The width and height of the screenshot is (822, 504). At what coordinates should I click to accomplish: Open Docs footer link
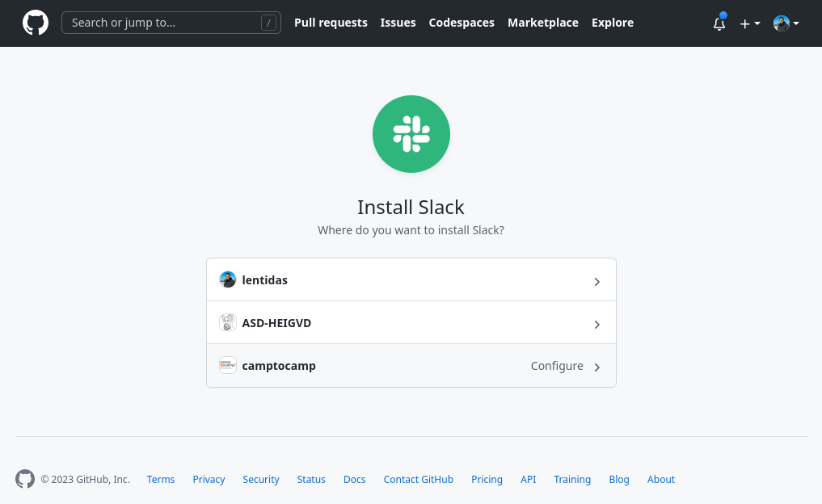354,480
